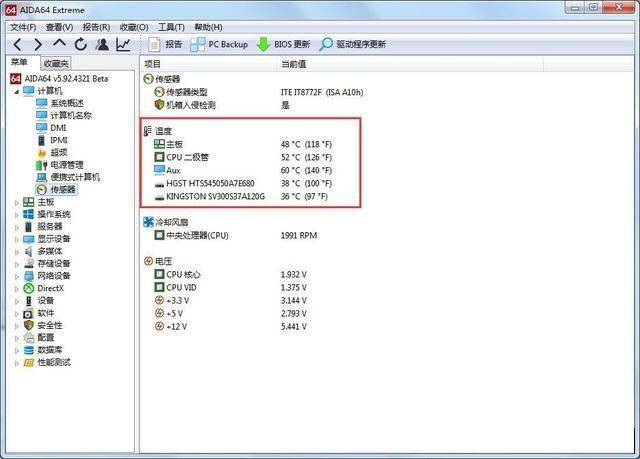640x459 pixels.
Task: Expand the 网络设备 tree node
Action: click(17, 277)
